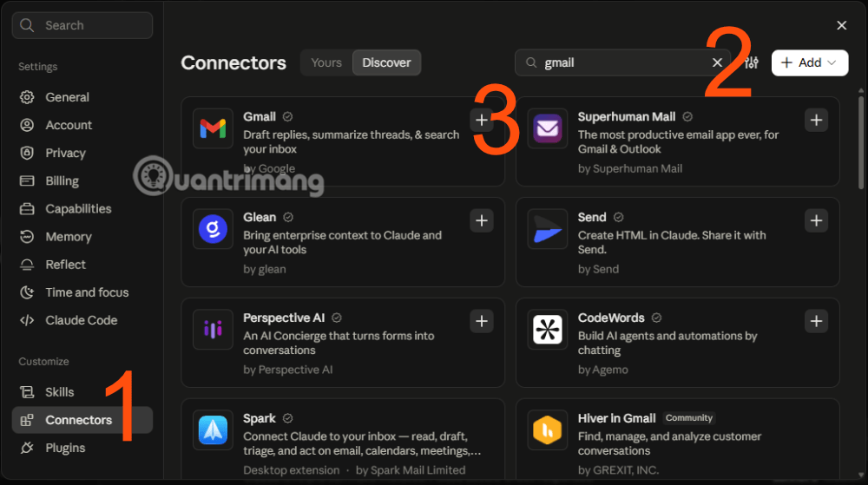Click the CodeWords asterisk icon
The image size is (868, 485).
tap(548, 330)
